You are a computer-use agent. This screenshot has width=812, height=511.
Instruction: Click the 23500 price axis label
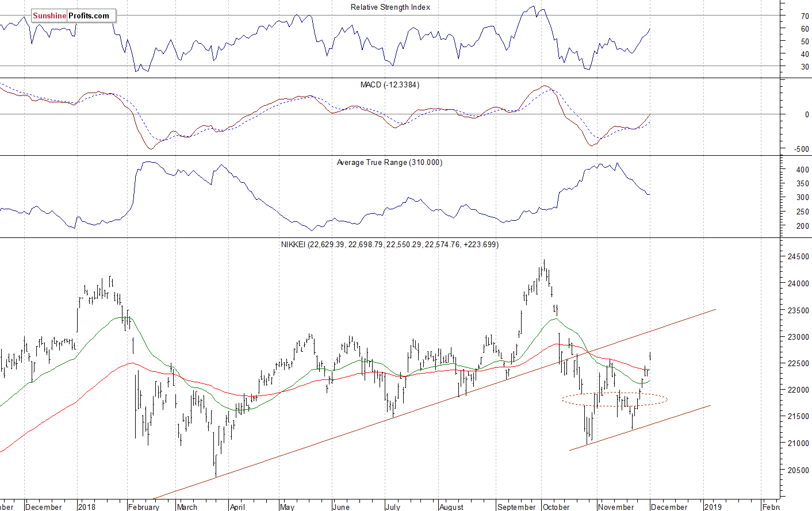(798, 310)
